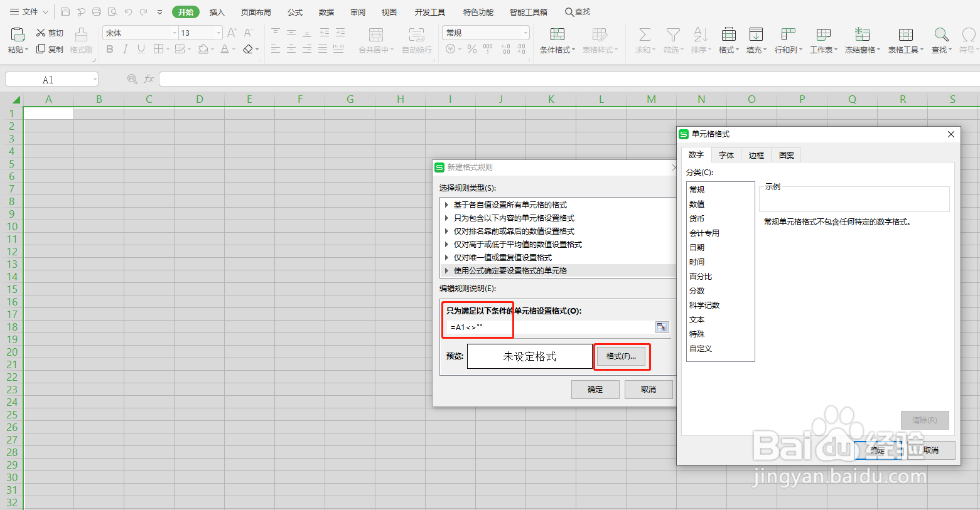This screenshot has height=510, width=980.
Task: Switch to the 插入 ribbon tab
Action: [x=217, y=12]
